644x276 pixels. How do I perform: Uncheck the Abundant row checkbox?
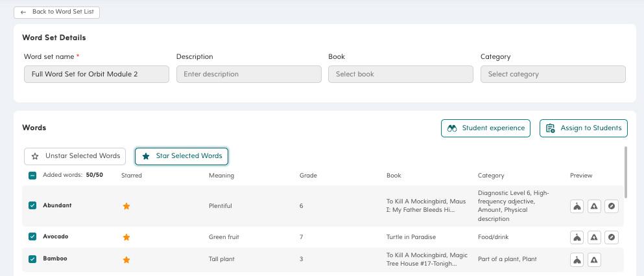pyautogui.click(x=32, y=205)
